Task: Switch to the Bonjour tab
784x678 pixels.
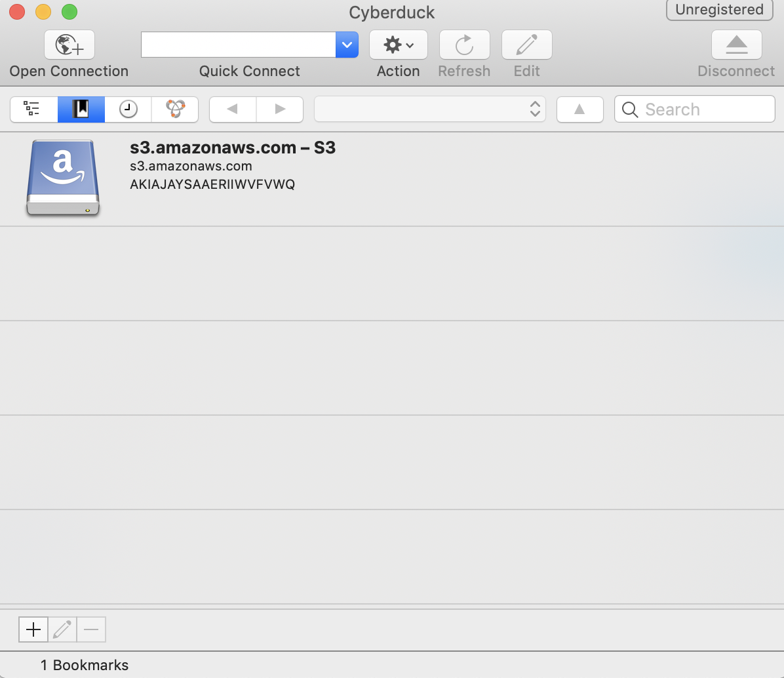Action: (x=175, y=109)
